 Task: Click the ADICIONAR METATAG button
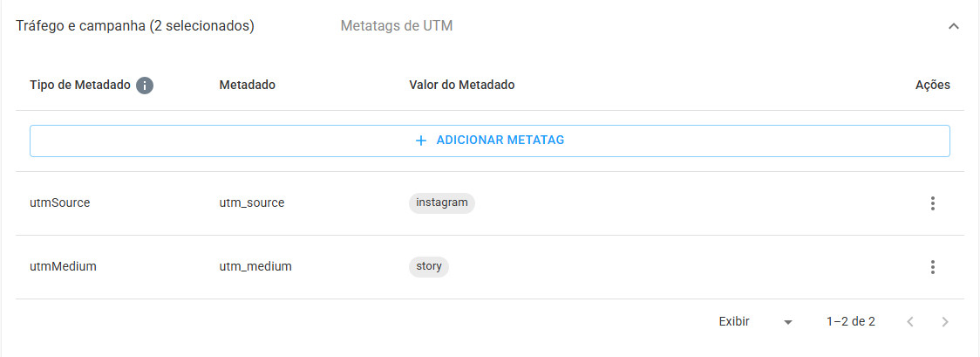pos(490,141)
